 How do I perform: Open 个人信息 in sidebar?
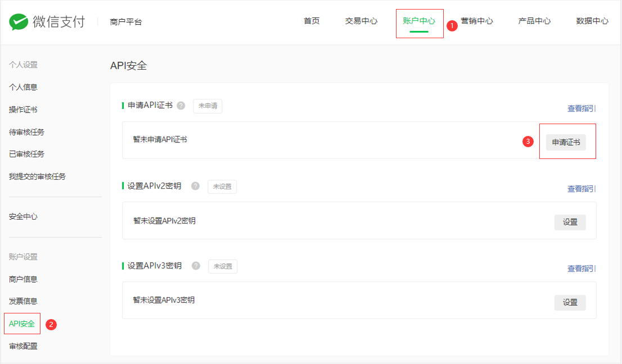point(23,87)
